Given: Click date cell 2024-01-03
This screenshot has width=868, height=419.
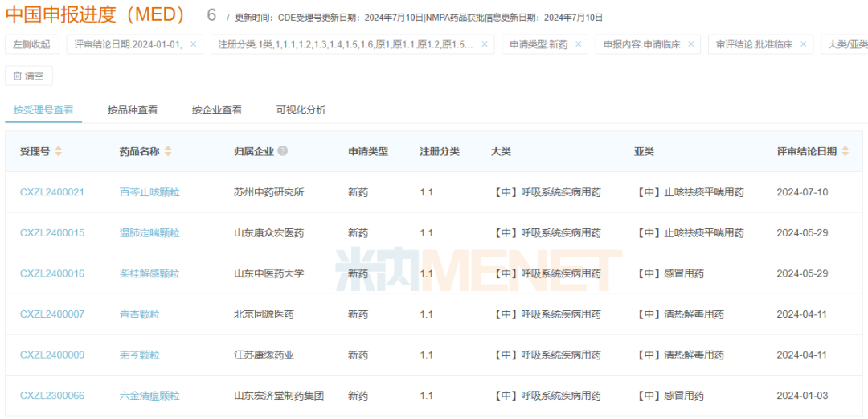Looking at the screenshot, I should pyautogui.click(x=802, y=396).
